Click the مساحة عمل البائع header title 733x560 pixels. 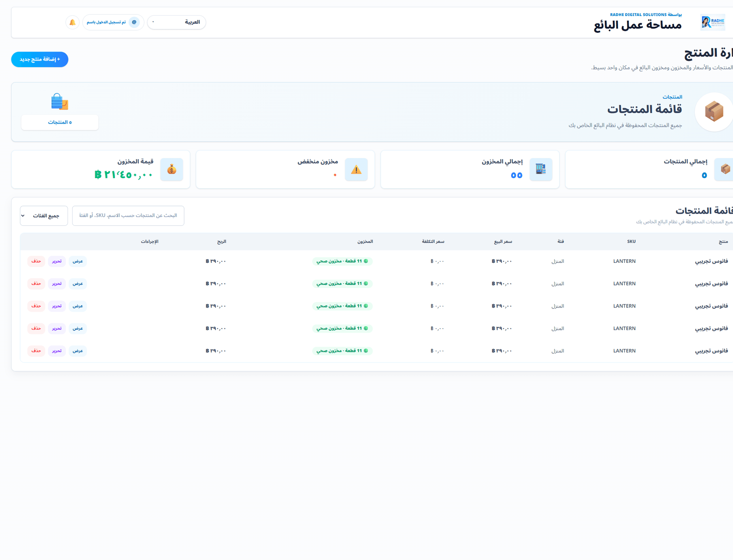click(x=638, y=25)
